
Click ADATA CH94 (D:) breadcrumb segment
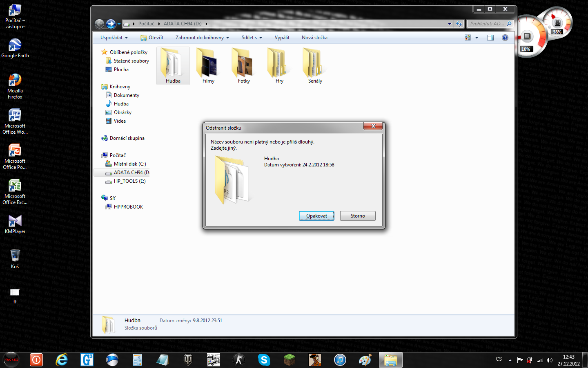click(183, 24)
